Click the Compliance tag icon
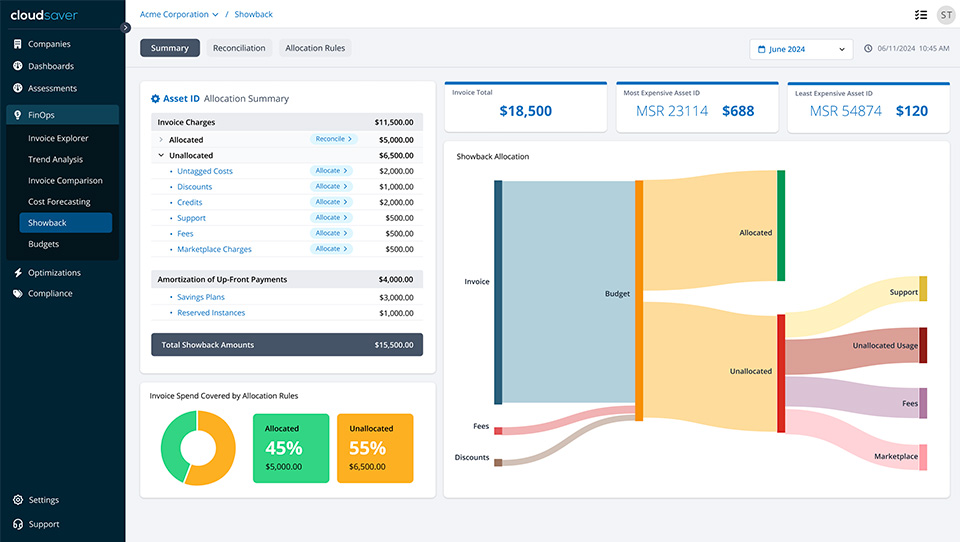The image size is (960, 542). click(x=18, y=294)
